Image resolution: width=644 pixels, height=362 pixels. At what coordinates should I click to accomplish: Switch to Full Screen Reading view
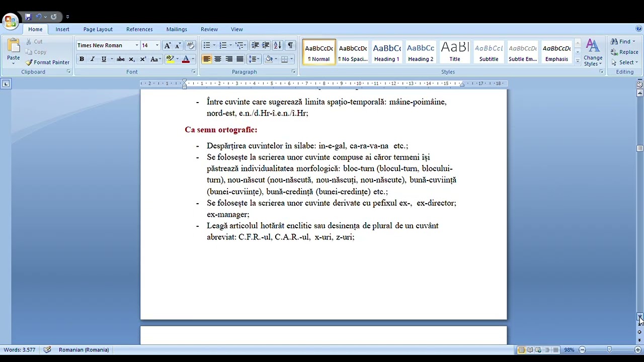tap(530, 350)
